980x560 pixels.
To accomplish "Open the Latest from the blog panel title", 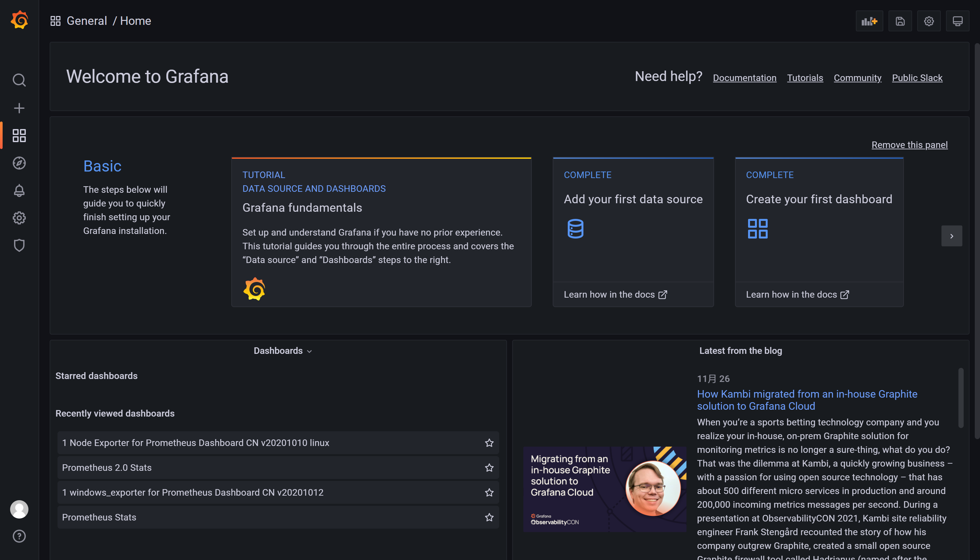I will pyautogui.click(x=741, y=351).
